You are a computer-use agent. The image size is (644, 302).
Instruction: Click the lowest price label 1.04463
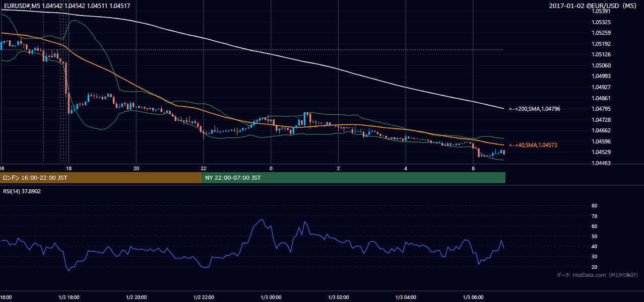click(x=601, y=163)
